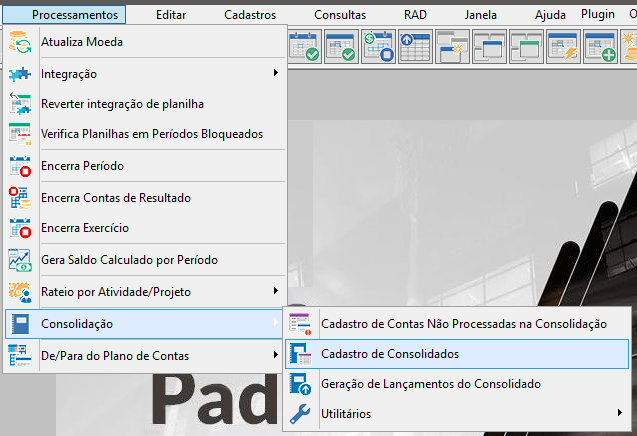The image size is (637, 436).
Task: Expand the Integração submenu arrow
Action: (x=276, y=73)
